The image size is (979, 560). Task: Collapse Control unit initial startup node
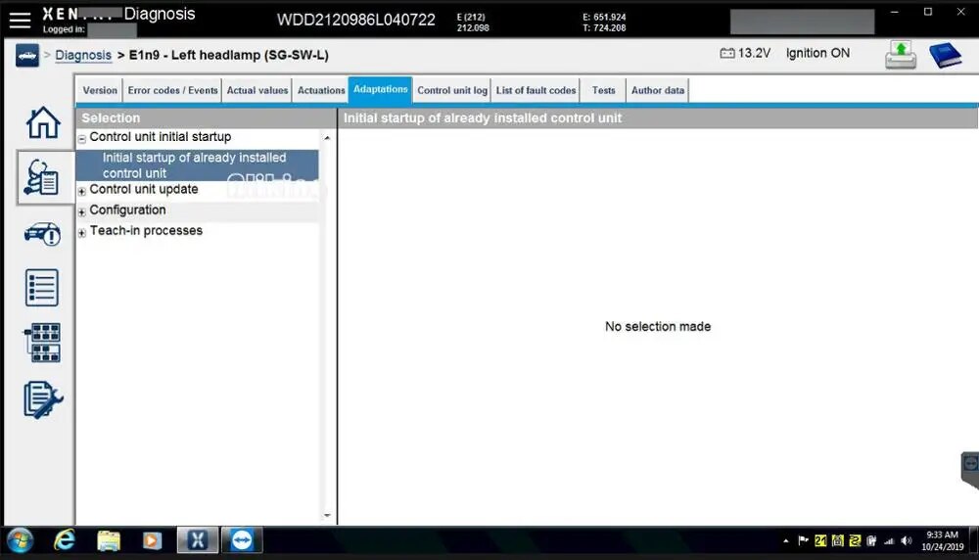(x=82, y=139)
